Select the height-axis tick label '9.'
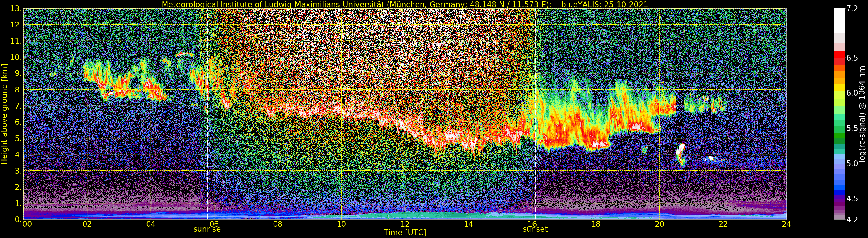868x238 pixels. [18, 73]
